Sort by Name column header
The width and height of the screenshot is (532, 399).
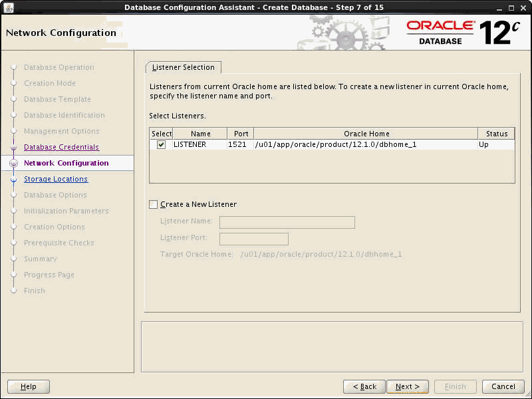click(x=200, y=134)
